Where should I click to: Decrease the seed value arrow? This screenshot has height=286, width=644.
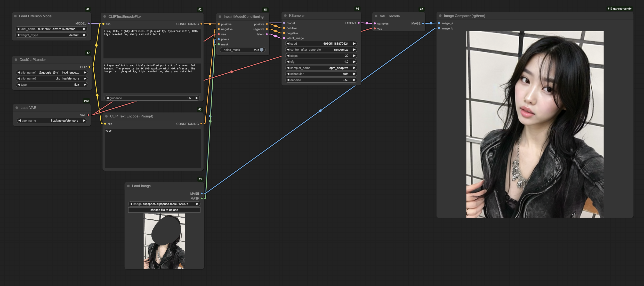pos(288,44)
